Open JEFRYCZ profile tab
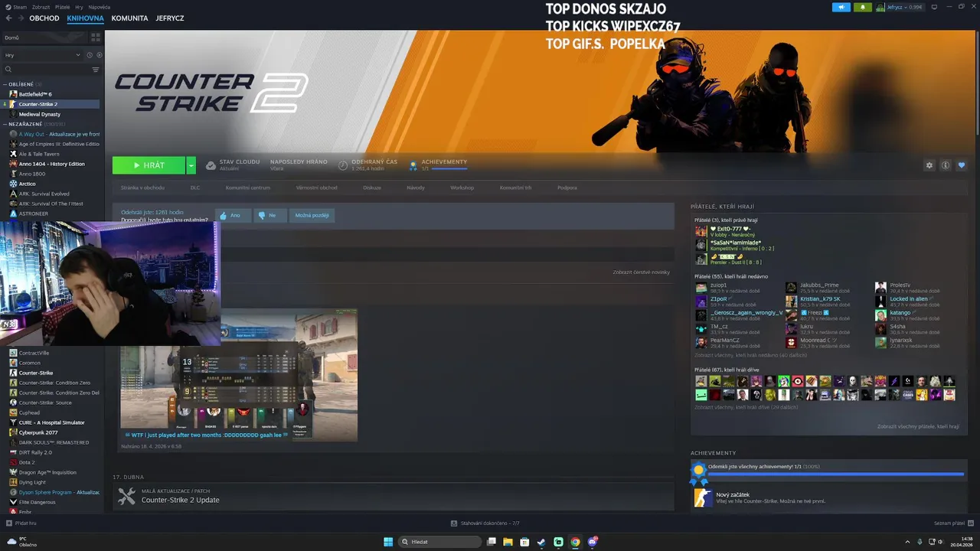The height and width of the screenshot is (551, 980). pyautogui.click(x=170, y=18)
